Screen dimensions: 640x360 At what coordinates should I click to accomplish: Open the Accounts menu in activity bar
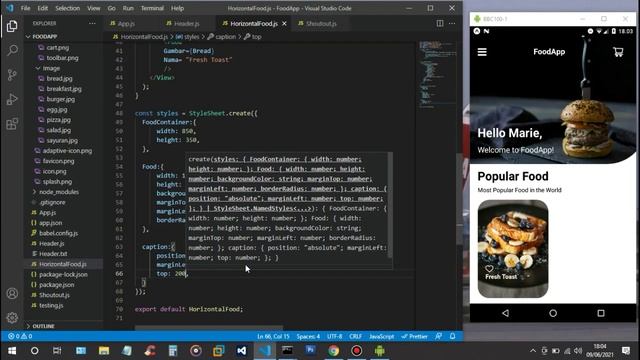coord(12,293)
